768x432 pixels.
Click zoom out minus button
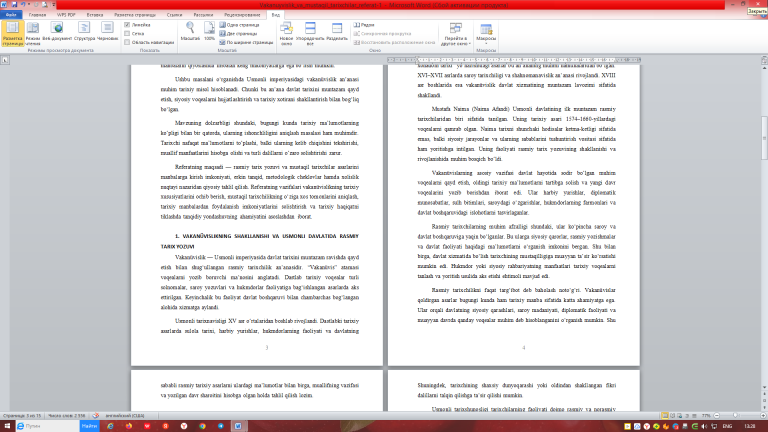717,415
